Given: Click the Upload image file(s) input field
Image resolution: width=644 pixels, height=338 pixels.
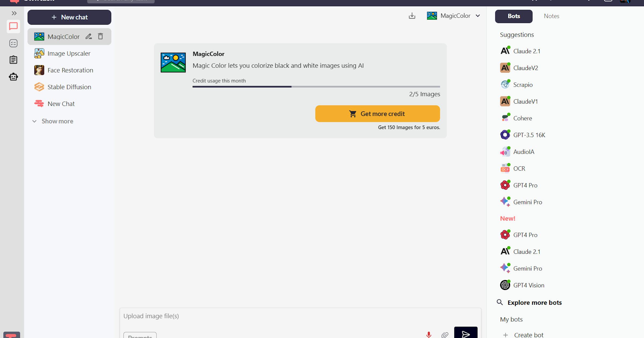Looking at the screenshot, I should click(x=268, y=316).
